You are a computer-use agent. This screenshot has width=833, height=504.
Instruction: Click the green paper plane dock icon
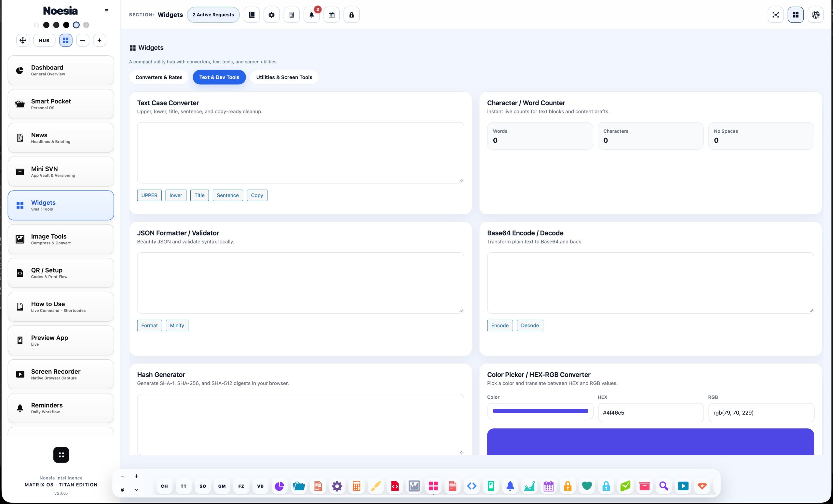pos(625,486)
